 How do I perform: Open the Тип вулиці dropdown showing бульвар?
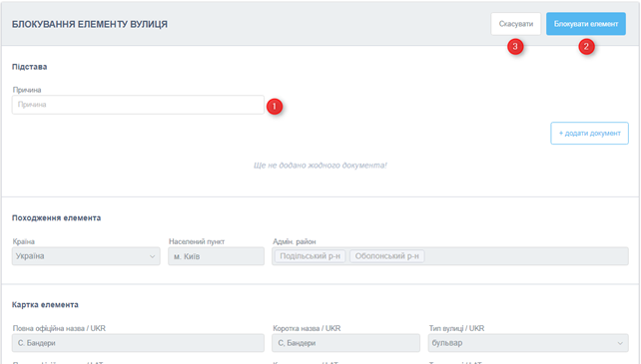[528, 343]
